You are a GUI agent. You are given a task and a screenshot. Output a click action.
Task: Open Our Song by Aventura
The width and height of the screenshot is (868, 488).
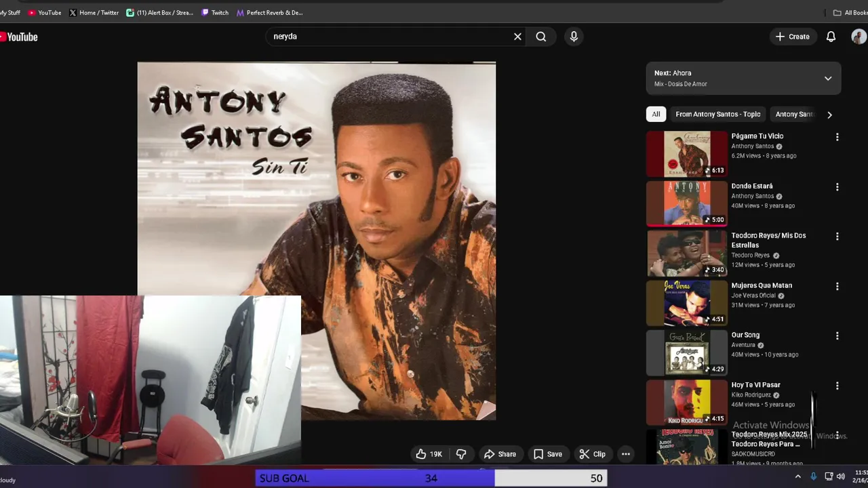point(745,335)
